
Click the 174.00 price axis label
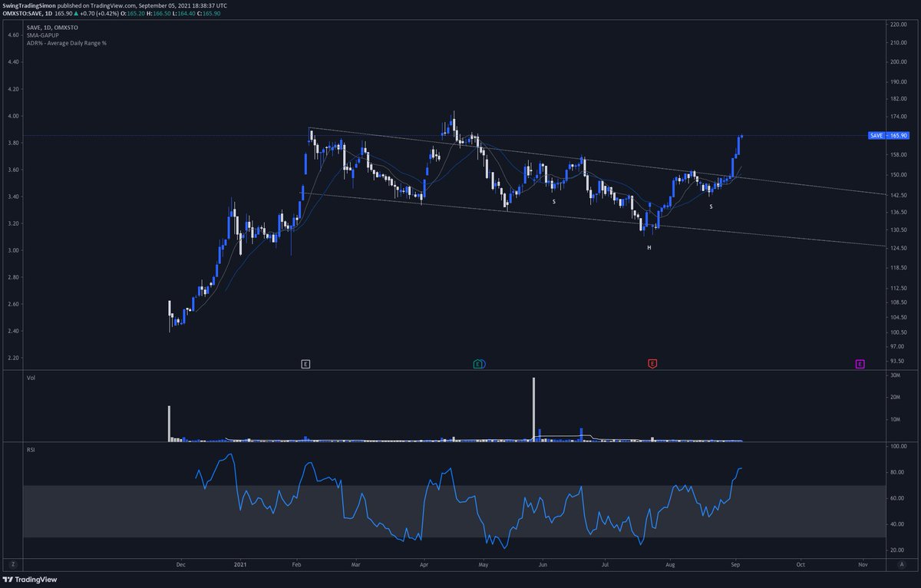tap(897, 117)
